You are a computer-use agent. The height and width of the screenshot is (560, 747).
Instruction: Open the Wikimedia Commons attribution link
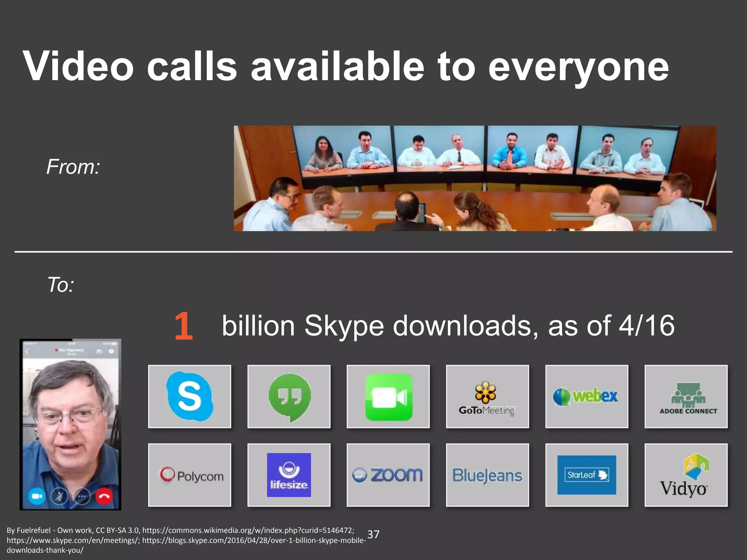coord(248,530)
